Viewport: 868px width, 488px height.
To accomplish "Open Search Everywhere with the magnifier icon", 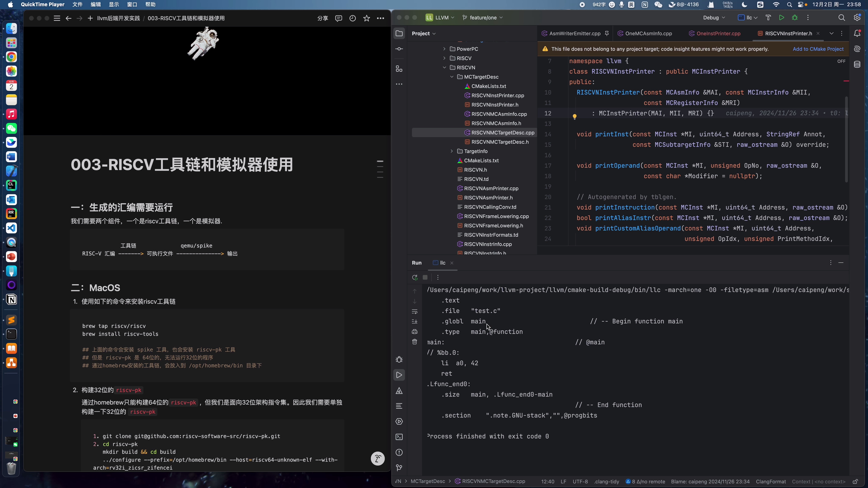I will 842,18.
